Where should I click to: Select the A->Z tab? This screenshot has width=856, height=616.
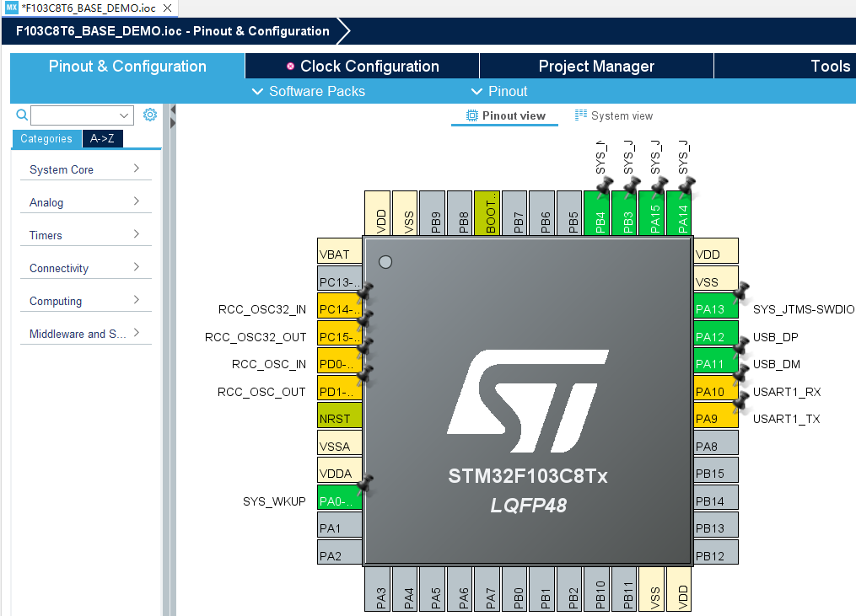[x=103, y=138]
